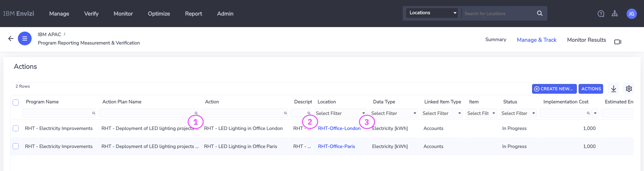Open grid settings gear icon

(629, 89)
